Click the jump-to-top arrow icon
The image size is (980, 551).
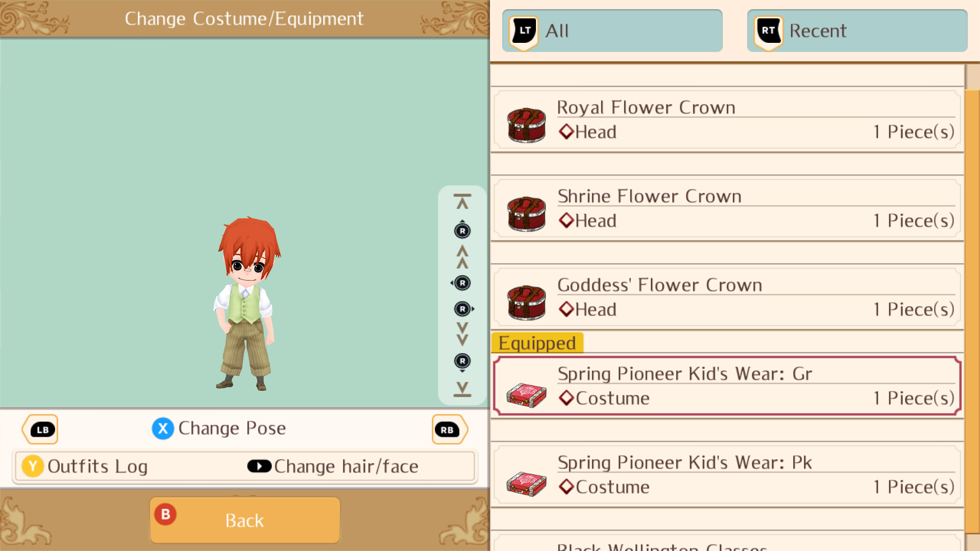click(462, 202)
